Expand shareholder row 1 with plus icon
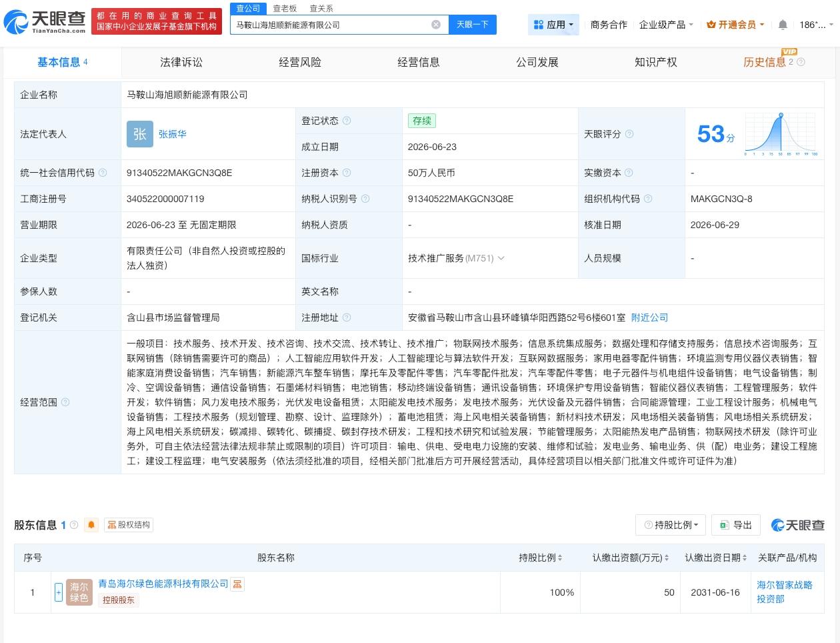This screenshot has width=840, height=643. (59, 592)
